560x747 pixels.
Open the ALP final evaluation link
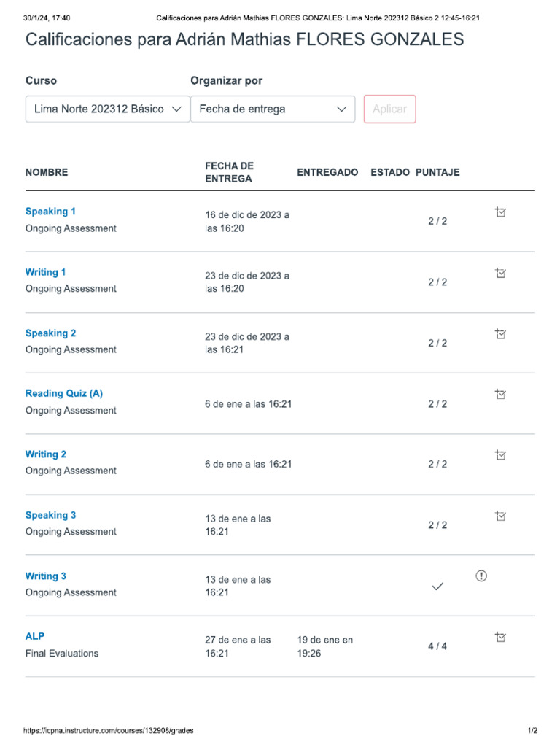click(35, 636)
